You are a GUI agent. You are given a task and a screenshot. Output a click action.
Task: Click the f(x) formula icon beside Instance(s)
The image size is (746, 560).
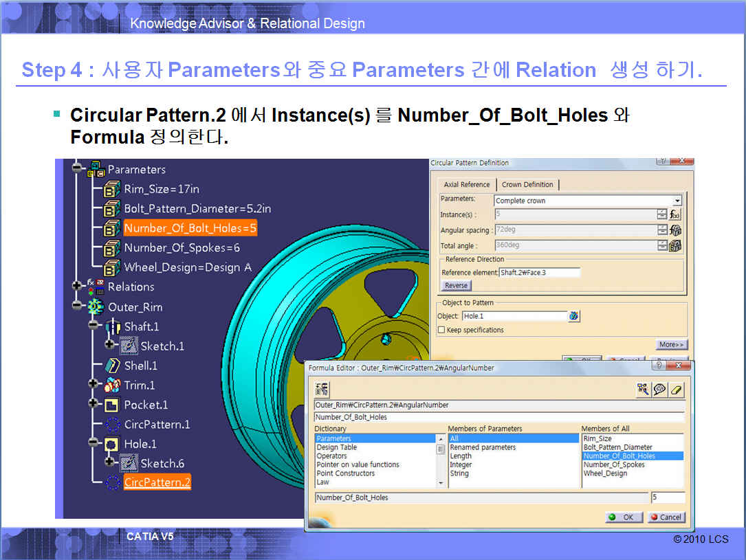click(675, 214)
